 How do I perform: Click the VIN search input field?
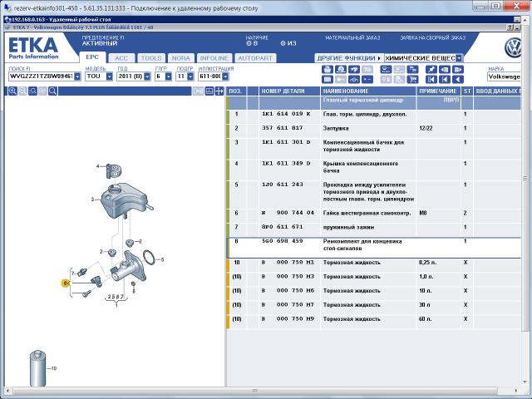pyautogui.click(x=41, y=76)
